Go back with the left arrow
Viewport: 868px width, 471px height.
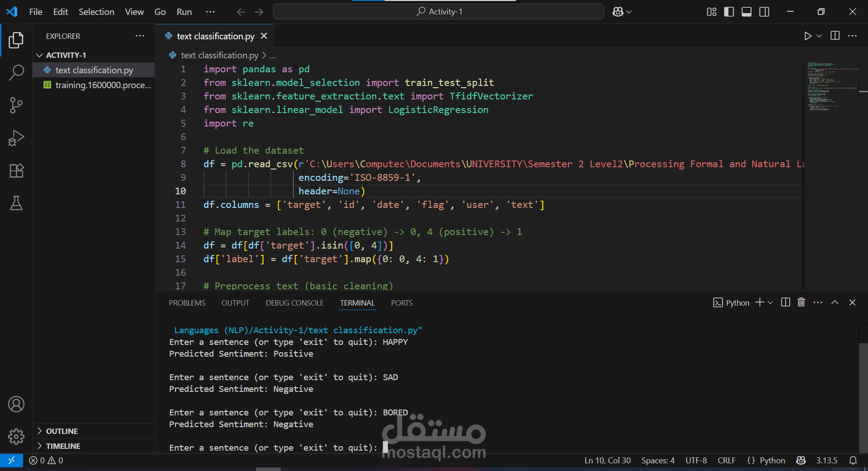(x=241, y=12)
